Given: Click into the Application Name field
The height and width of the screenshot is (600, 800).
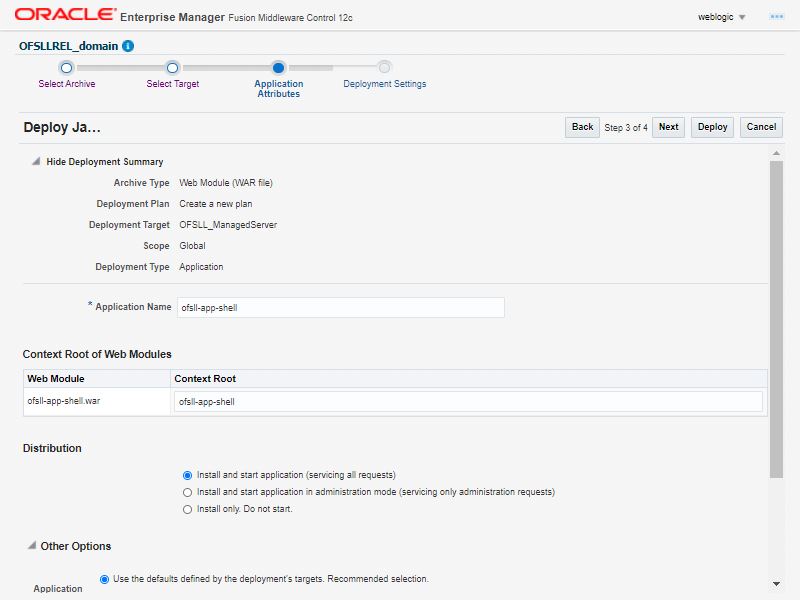Looking at the screenshot, I should coord(341,308).
